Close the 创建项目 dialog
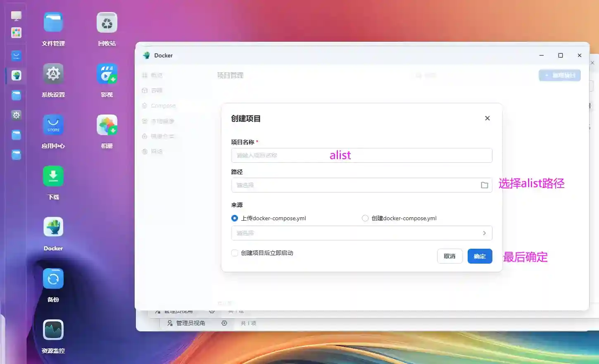The height and width of the screenshot is (364, 599). 487,118
